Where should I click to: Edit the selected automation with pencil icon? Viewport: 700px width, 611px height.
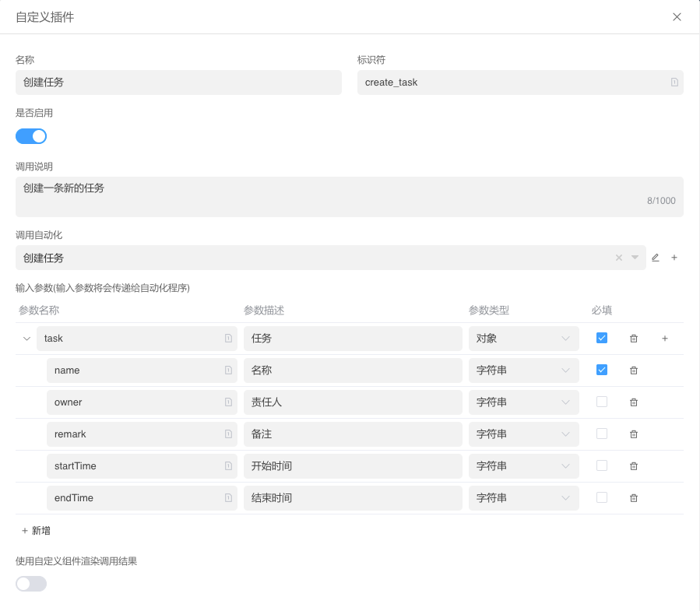point(656,258)
